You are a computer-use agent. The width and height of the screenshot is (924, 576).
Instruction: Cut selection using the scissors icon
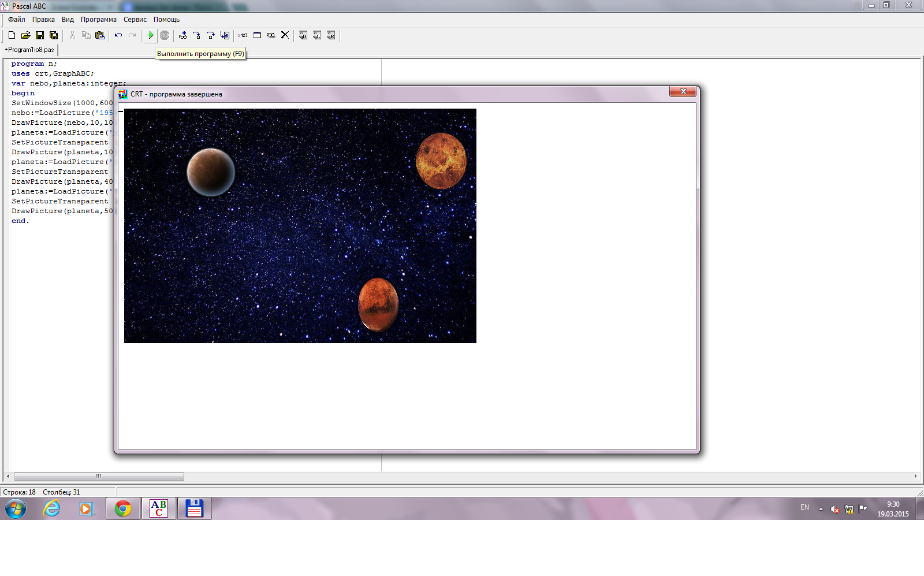72,35
